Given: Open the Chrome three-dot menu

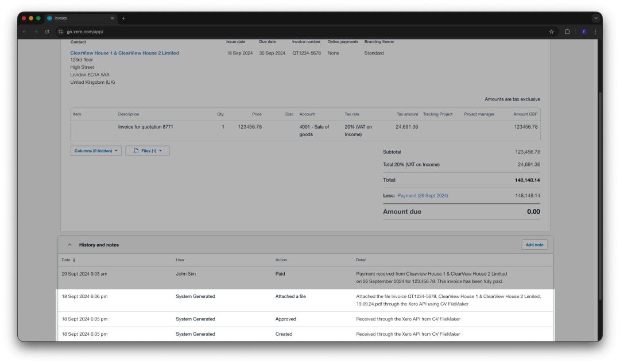Looking at the screenshot, I should click(x=595, y=32).
